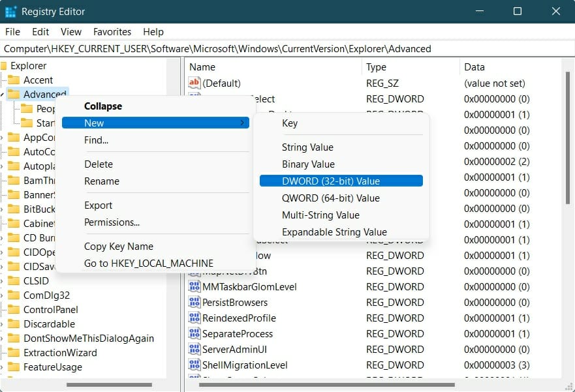The image size is (575, 392).
Task: Click the ReindexedProfile DWORD icon
Action: (194, 318)
